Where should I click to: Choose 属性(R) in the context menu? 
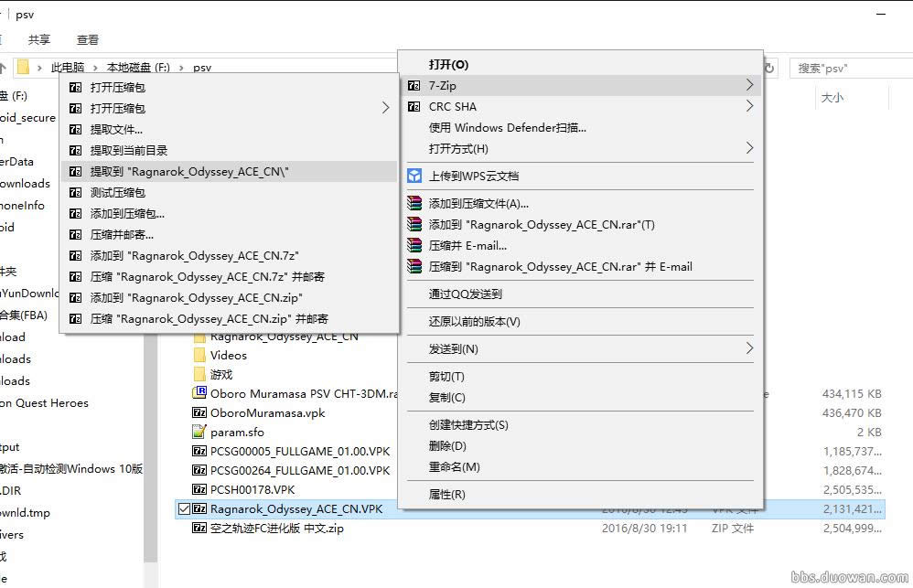pos(447,495)
